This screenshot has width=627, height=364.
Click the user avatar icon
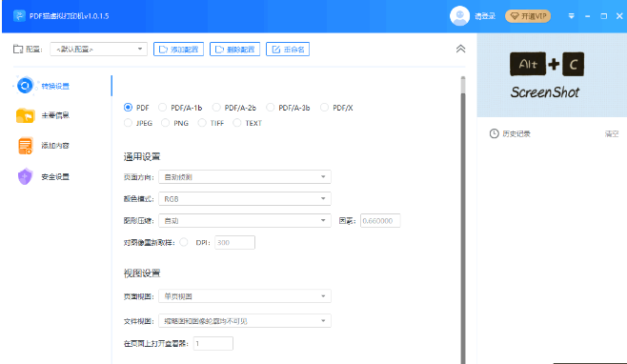point(459,16)
